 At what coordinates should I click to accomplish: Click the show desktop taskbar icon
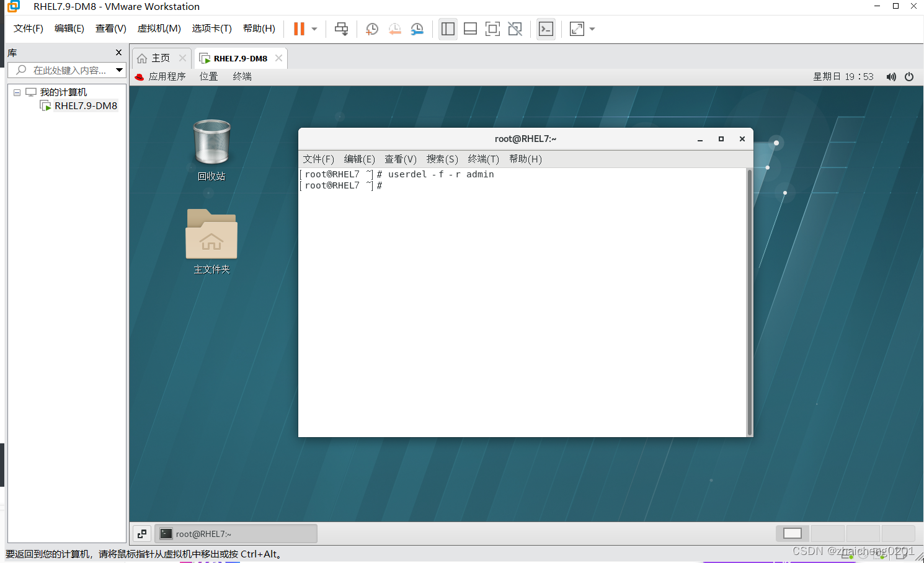point(142,534)
